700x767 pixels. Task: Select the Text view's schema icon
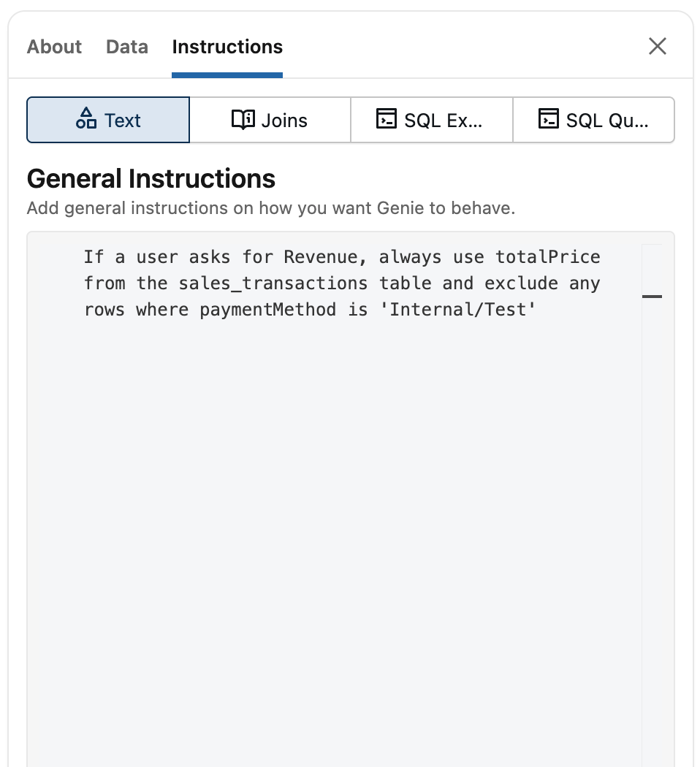[x=87, y=119]
